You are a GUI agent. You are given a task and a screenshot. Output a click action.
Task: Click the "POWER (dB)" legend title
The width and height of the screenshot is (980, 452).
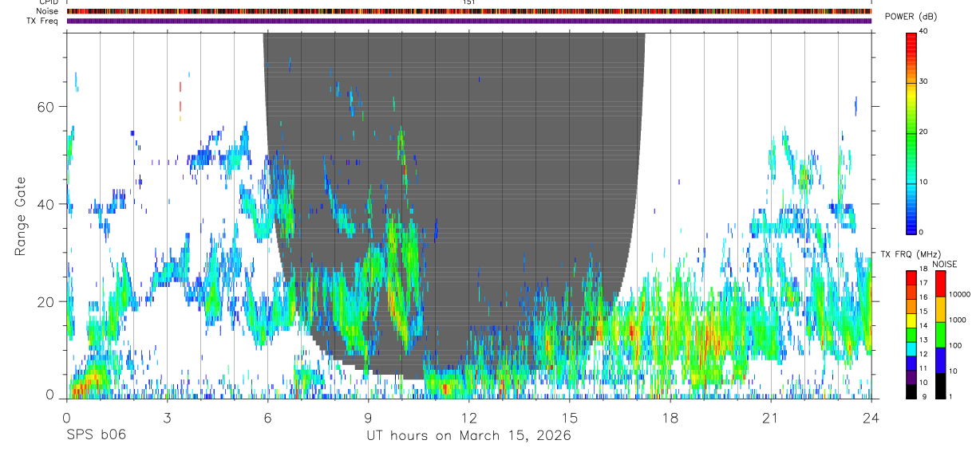tap(911, 17)
